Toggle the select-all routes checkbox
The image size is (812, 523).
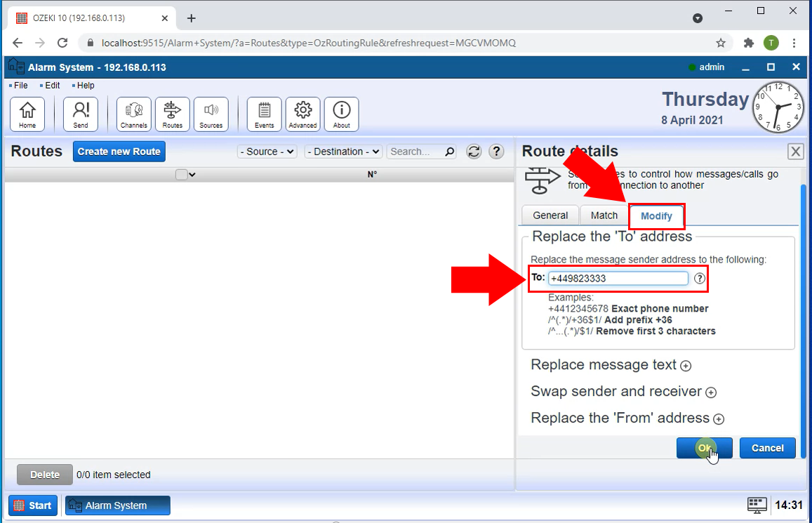point(181,175)
